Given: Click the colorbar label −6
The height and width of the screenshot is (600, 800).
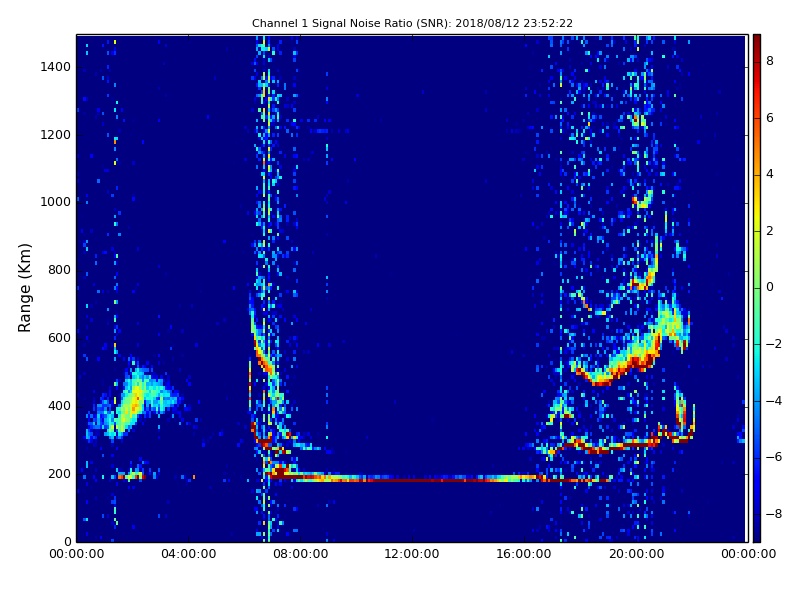Looking at the screenshot, I should tap(774, 457).
